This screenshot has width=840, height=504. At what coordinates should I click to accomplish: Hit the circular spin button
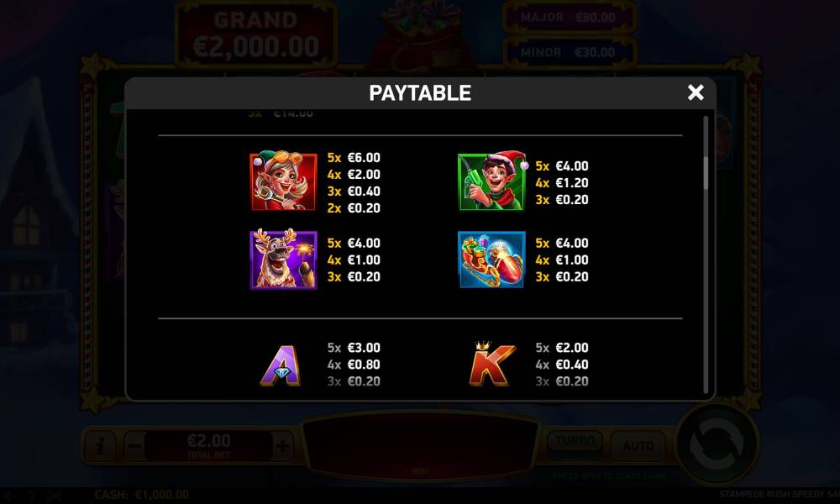click(717, 444)
